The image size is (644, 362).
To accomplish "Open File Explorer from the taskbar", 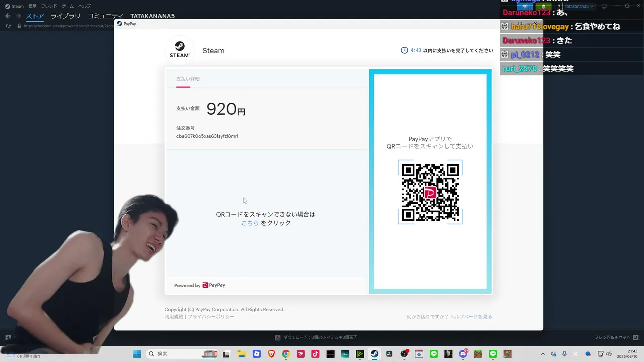I will [242, 354].
